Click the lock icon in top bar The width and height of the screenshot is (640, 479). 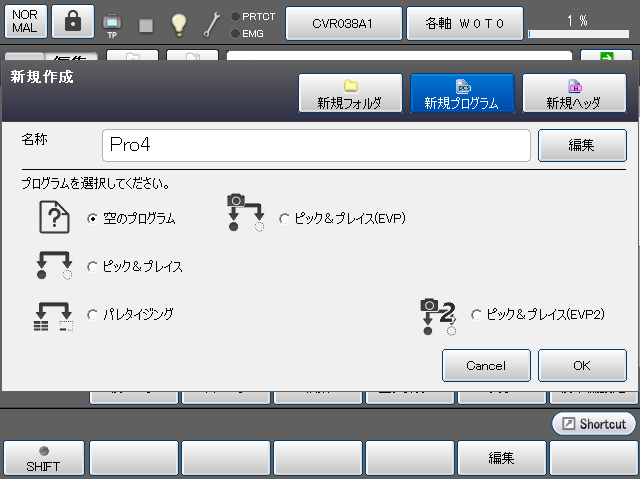point(71,22)
